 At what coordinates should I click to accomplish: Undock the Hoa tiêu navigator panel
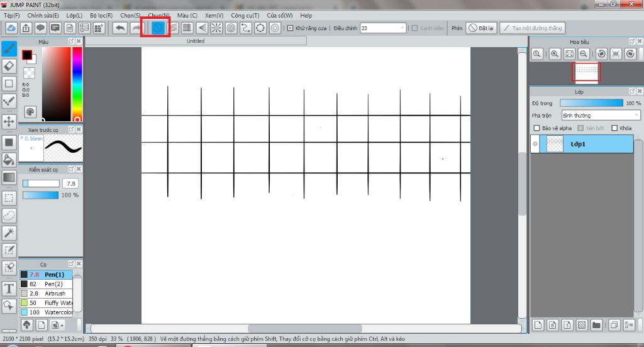tap(632, 41)
